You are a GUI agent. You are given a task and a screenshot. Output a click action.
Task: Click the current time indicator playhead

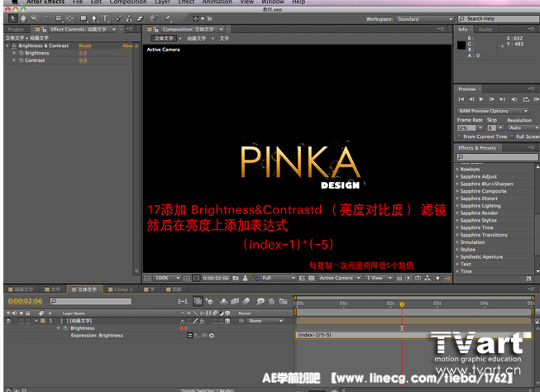(402, 304)
